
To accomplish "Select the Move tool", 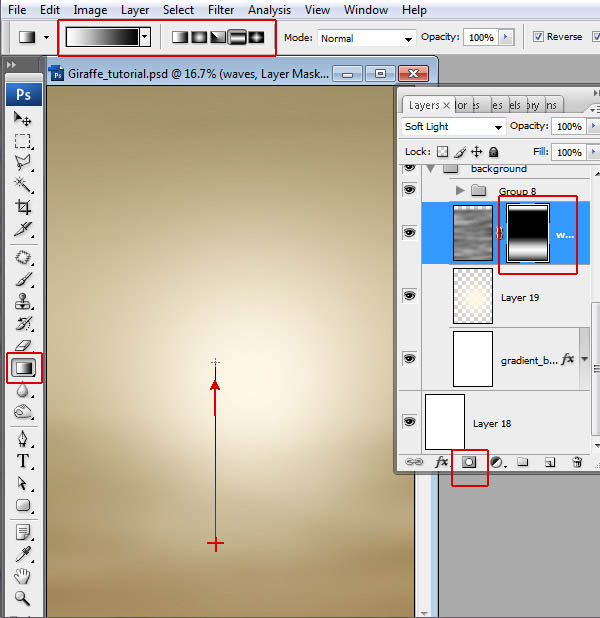I will (x=23, y=119).
